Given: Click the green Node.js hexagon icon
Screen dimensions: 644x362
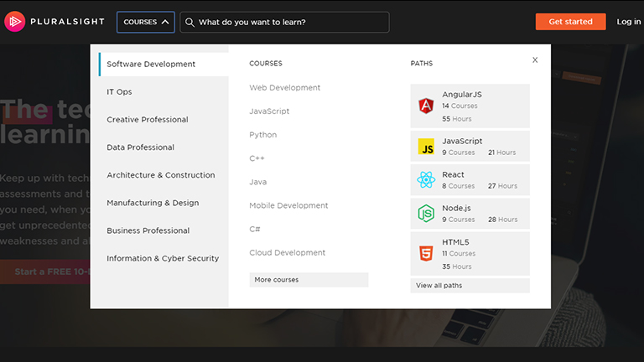Looking at the screenshot, I should click(426, 214).
